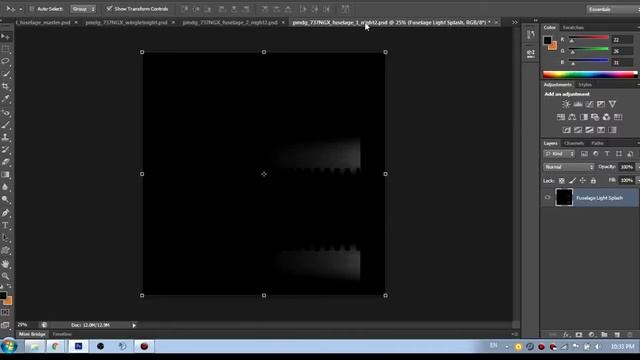
Task: Select the Crop tool
Action: (x=5, y=87)
